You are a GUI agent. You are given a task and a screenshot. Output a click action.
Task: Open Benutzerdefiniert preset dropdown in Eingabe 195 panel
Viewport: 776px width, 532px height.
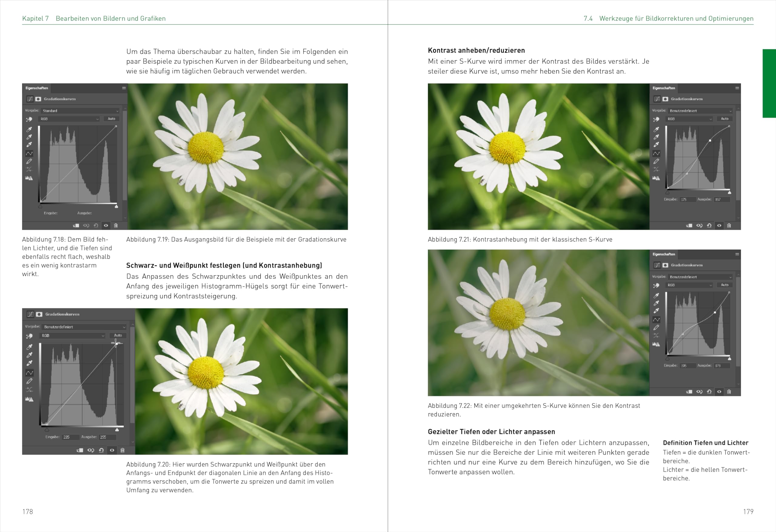pos(701,277)
